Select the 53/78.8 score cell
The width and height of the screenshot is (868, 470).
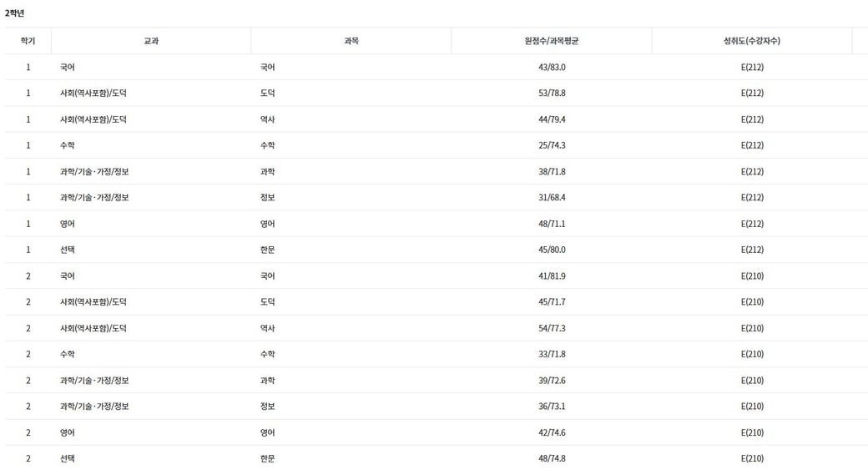point(552,93)
